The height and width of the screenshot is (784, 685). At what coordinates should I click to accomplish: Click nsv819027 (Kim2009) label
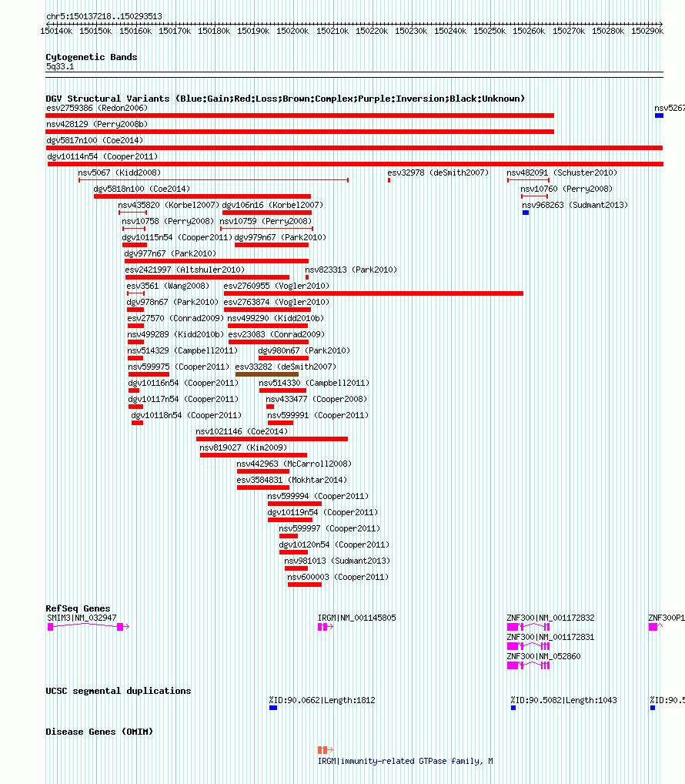tap(243, 447)
